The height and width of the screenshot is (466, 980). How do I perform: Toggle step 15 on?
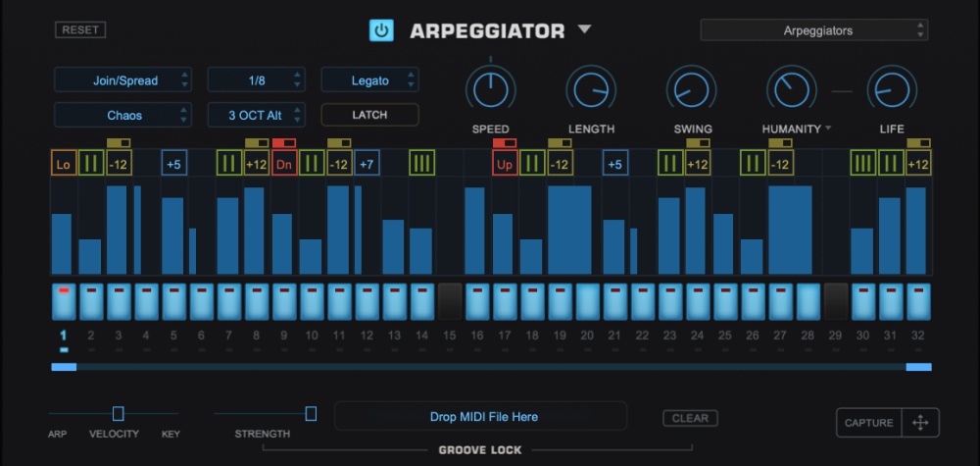450,301
